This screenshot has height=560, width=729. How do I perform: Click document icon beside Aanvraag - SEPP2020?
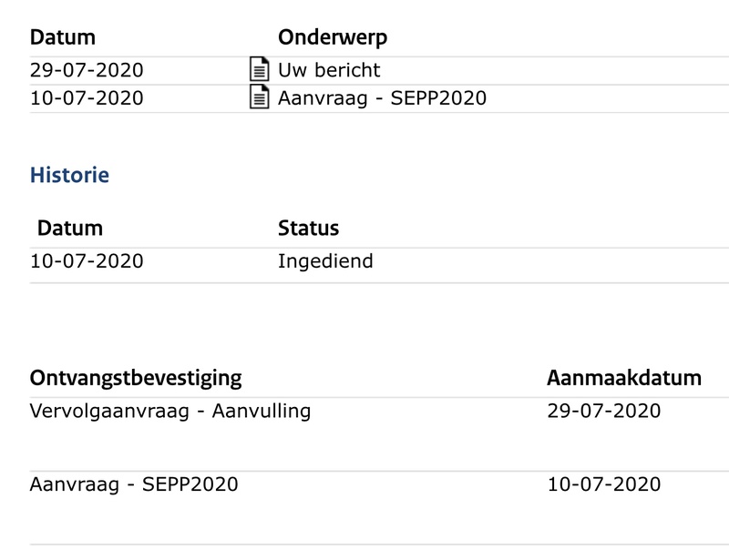click(x=260, y=97)
